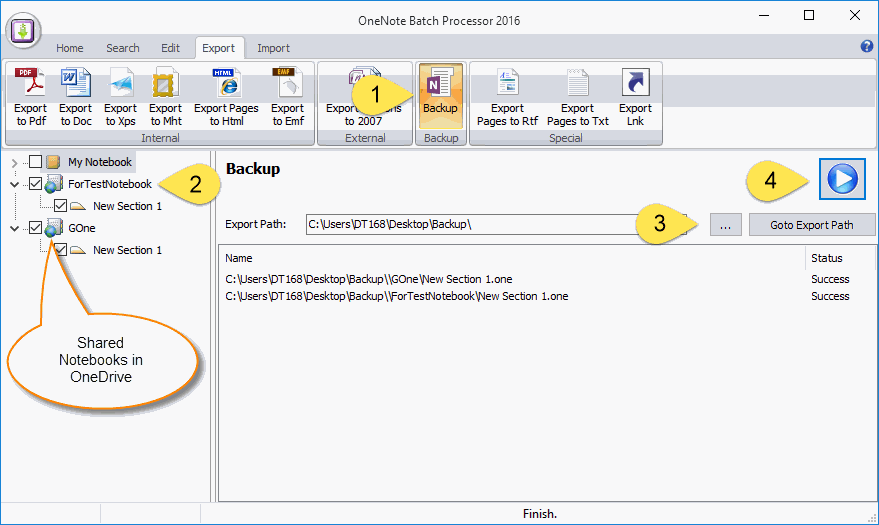Click Export Pages to Rtf
The image size is (879, 525).
pos(507,97)
